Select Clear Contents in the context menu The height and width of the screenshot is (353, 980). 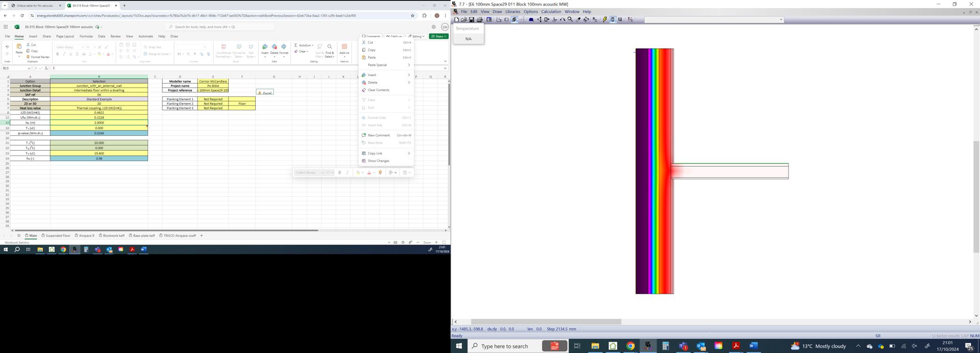[386, 90]
